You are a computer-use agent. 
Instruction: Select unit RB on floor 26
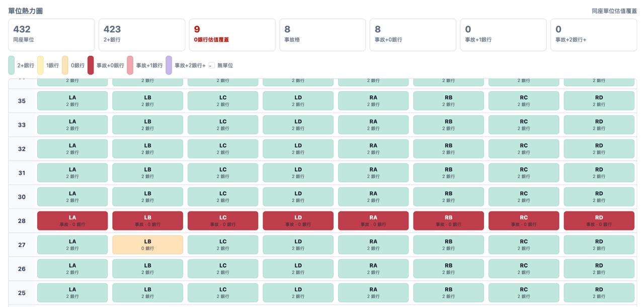(448, 269)
